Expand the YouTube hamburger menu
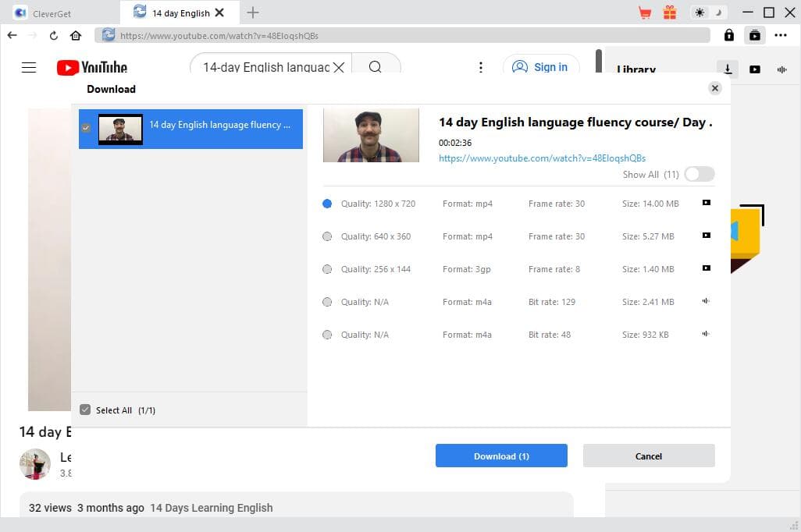Viewport: 801px width, 532px height. pyautogui.click(x=29, y=67)
